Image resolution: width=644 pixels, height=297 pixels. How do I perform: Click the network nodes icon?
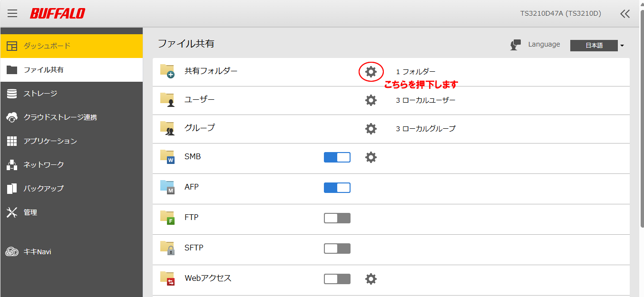(x=12, y=165)
